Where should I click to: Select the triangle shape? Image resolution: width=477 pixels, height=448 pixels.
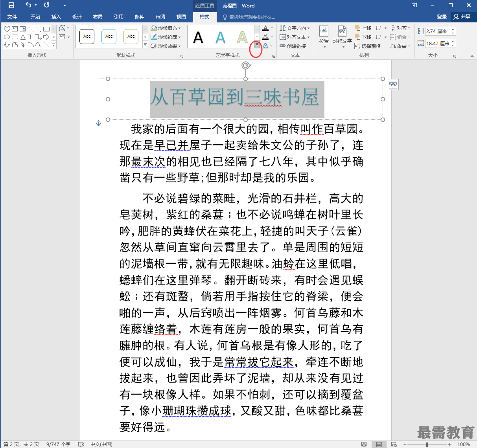point(23,37)
